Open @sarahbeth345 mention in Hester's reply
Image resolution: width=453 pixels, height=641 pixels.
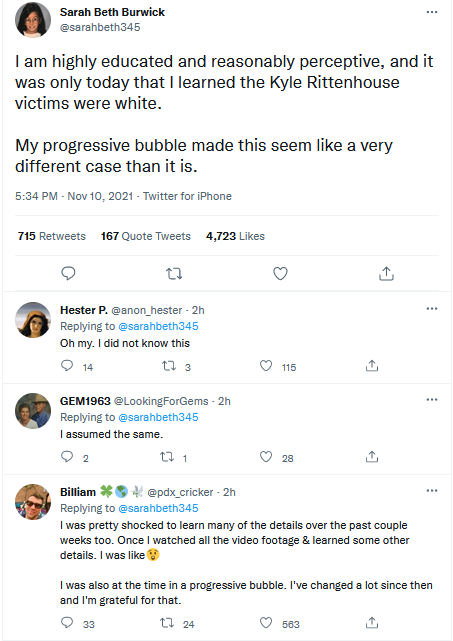point(158,326)
